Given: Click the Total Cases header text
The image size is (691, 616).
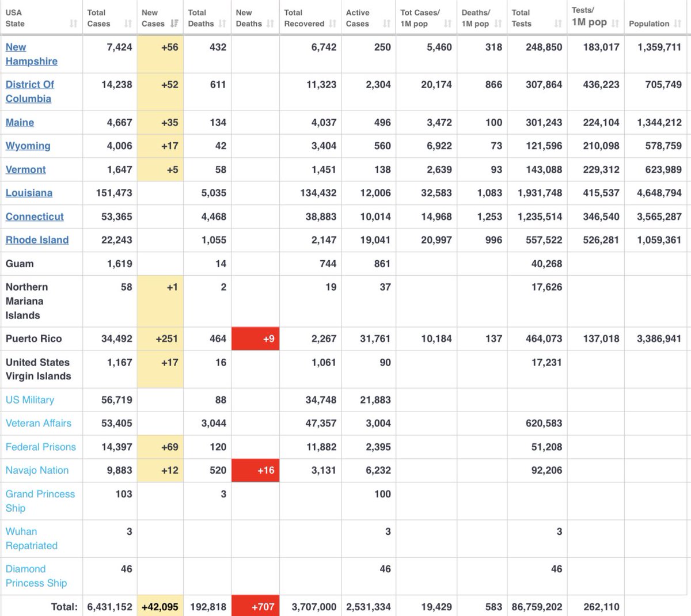Looking at the screenshot, I should click(98, 18).
